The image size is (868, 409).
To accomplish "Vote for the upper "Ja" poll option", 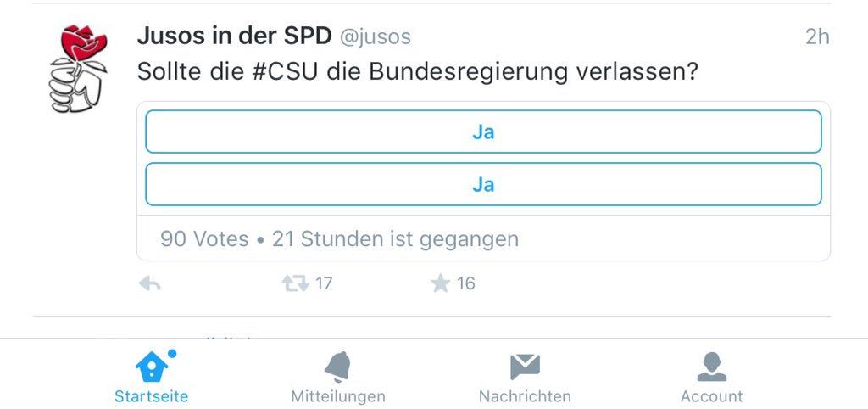I will pos(483,132).
